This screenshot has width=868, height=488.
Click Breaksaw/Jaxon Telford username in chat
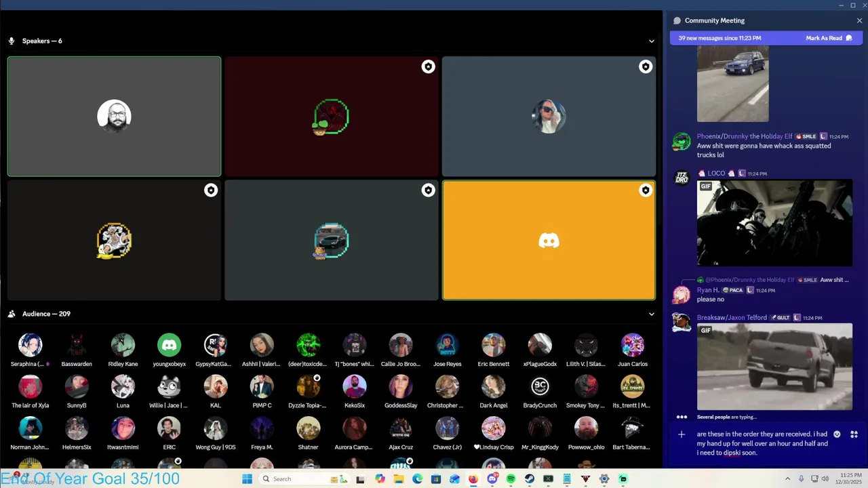(732, 318)
